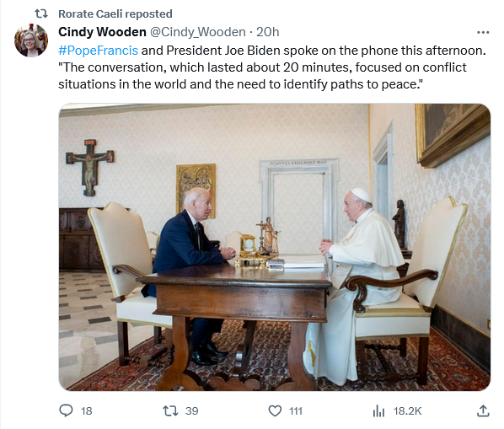The image size is (504, 429).
Task: Open the attached photo of the meeting
Action: [x=275, y=247]
